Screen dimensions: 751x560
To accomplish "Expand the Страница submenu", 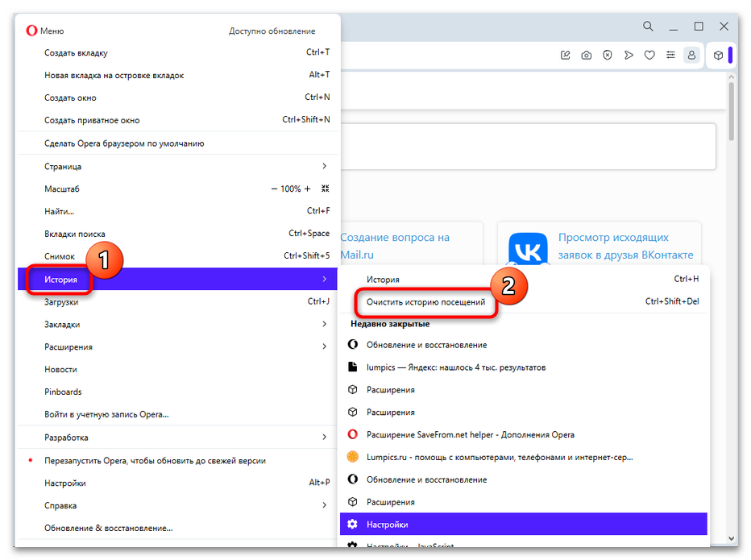I will pos(177,166).
